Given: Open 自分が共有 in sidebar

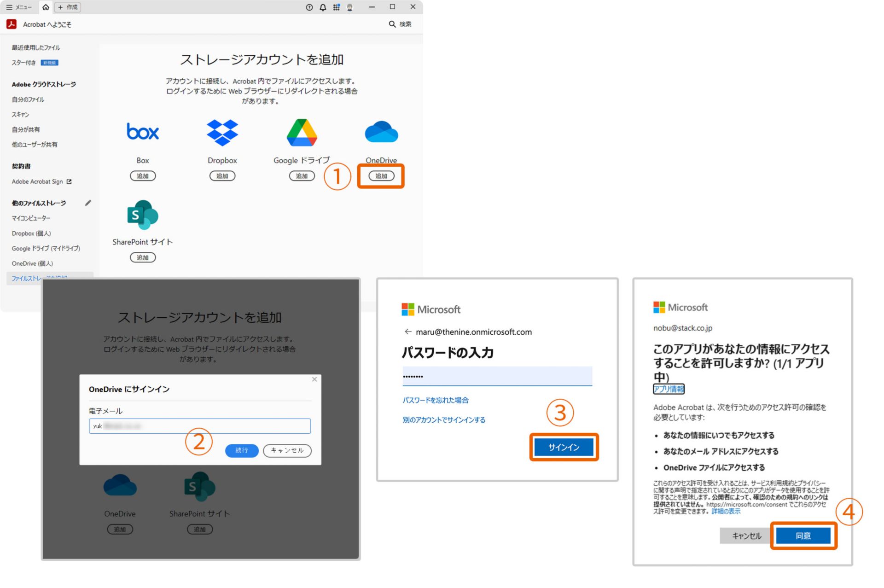Looking at the screenshot, I should pos(26,129).
